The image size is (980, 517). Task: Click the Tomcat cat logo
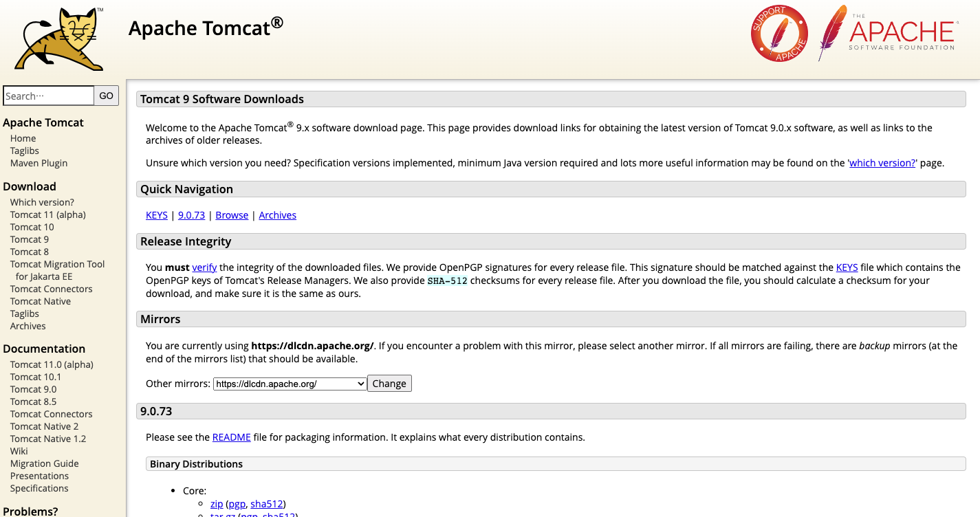[59, 38]
